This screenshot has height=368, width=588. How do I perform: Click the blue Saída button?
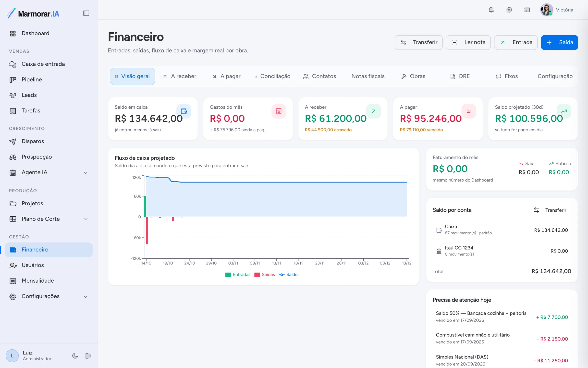559,42
